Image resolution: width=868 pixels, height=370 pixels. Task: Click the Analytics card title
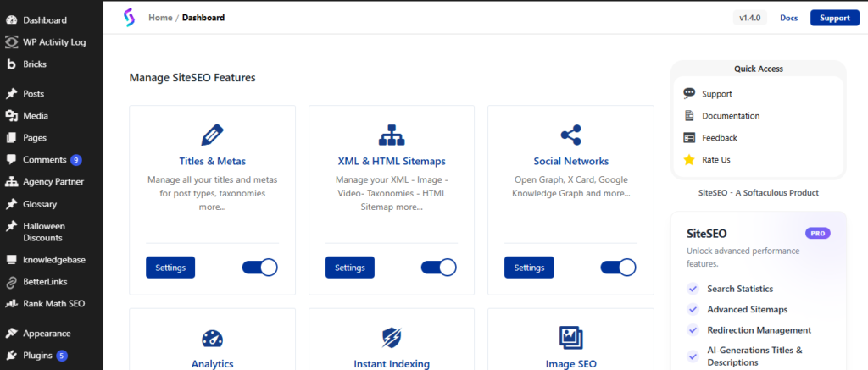212,364
